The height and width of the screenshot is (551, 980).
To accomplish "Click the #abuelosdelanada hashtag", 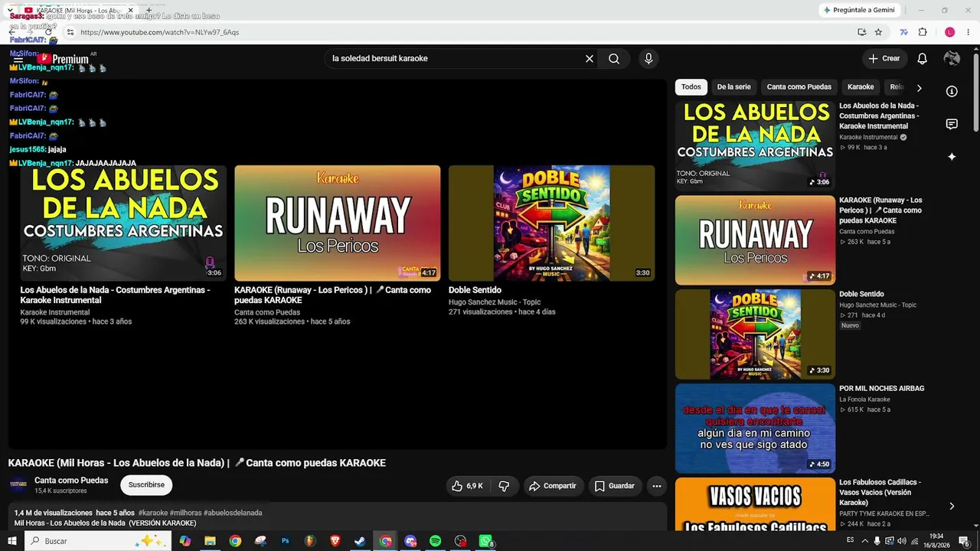I will click(233, 513).
